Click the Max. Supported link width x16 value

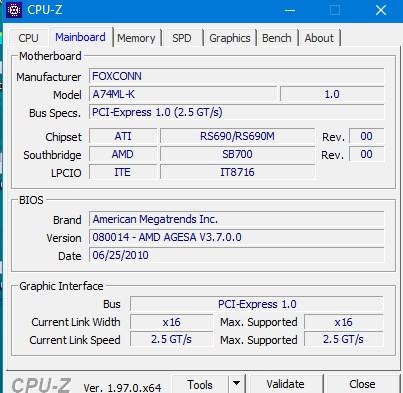click(344, 322)
